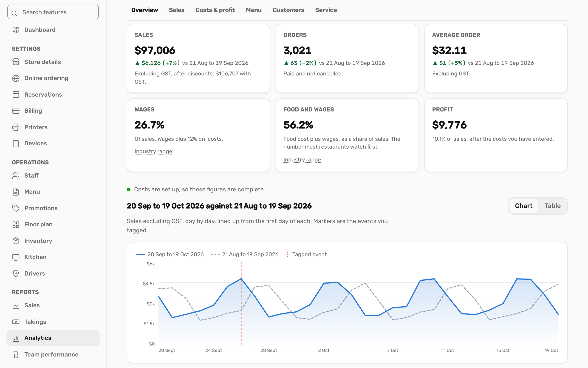Screen dimensions: 588x368
Task: Click the Printers icon in sidebar
Action: coord(16,127)
